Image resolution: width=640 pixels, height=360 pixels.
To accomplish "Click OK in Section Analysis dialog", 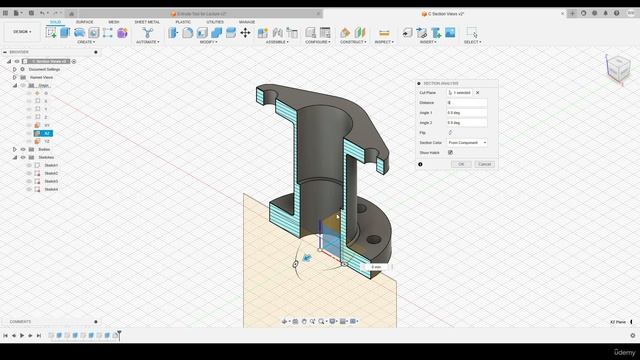I will pos(461,164).
